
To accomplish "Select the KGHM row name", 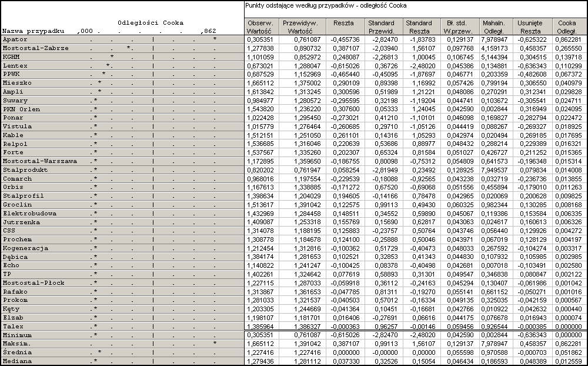I will [11, 56].
